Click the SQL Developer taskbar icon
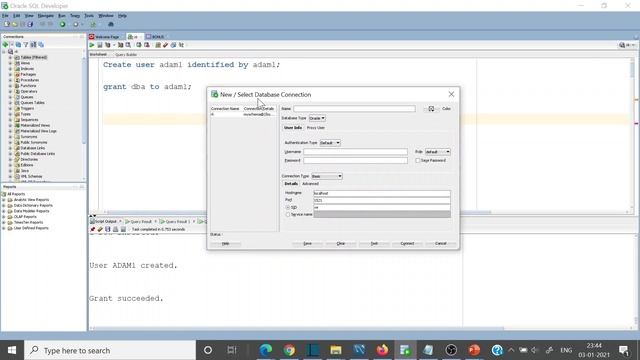This screenshot has width=640, height=360. 405,350
